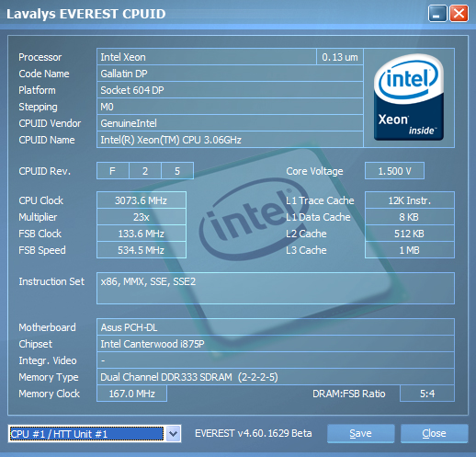Click Memory Clock value 167.0 MHz
Viewport: 476px width, 457px height.
pyautogui.click(x=131, y=394)
